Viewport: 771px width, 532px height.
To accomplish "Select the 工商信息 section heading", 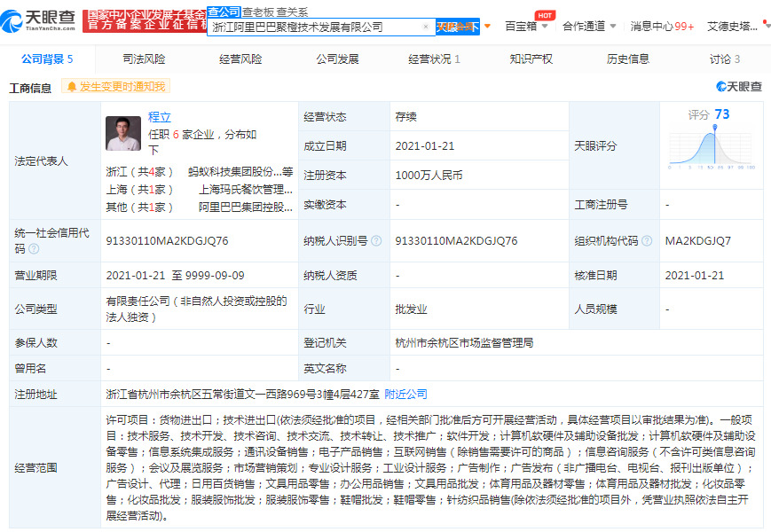I will pyautogui.click(x=30, y=89).
